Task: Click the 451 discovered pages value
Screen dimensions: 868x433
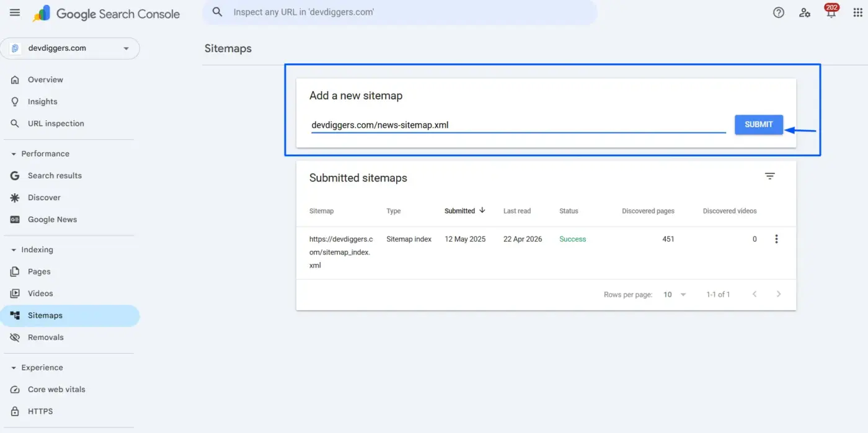Action: [x=668, y=239]
